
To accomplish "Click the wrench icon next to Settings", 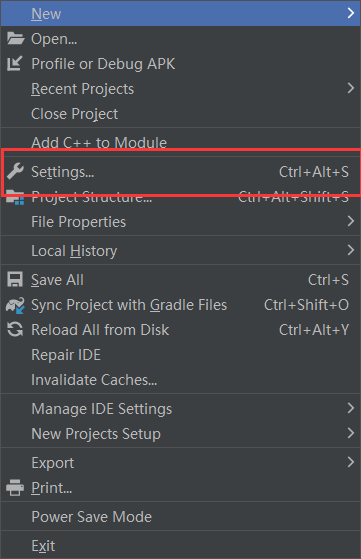I will coord(15,171).
